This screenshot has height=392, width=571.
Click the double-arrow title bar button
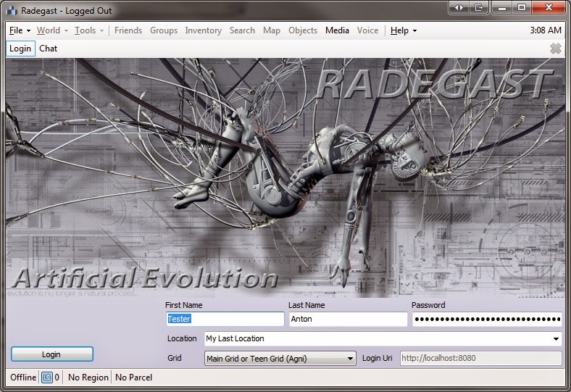[459, 7]
